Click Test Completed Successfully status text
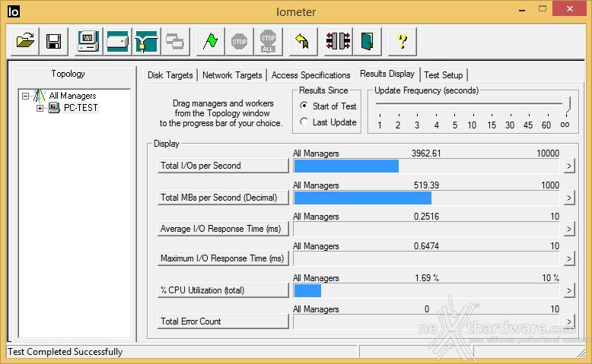592x364 pixels. 65,352
